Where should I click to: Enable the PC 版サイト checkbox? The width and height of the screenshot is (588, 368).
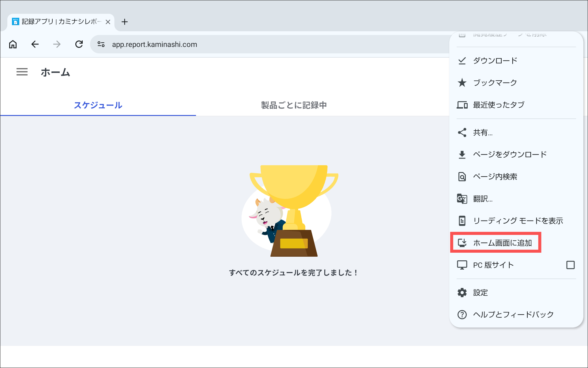click(570, 265)
